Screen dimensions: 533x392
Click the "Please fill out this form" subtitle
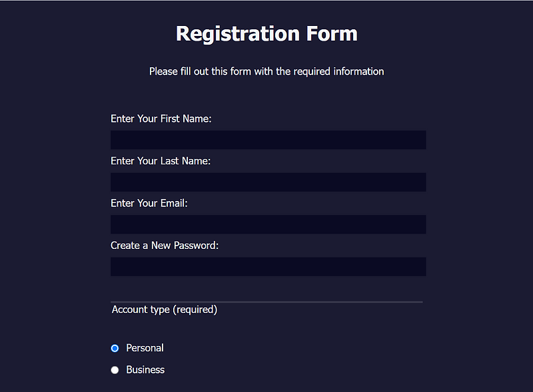point(266,71)
